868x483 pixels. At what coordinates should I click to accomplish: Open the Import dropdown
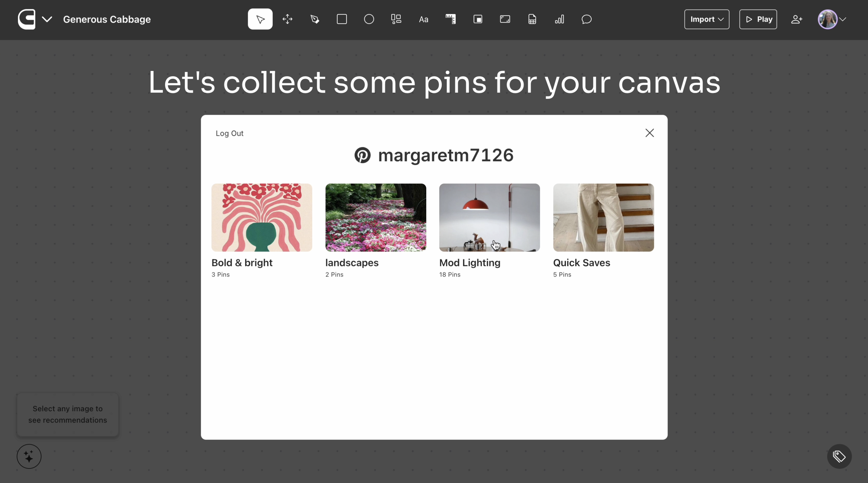click(x=707, y=19)
